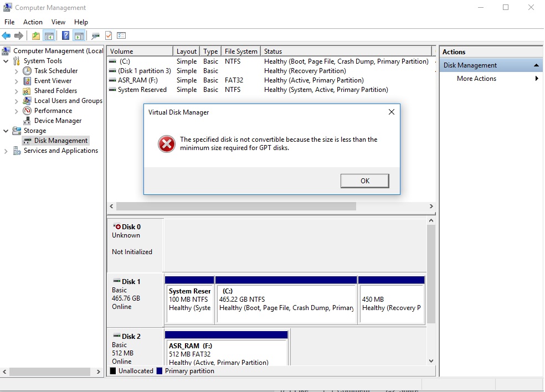
Task: Select the (Disk 1 partition 3) row
Action: (x=271, y=71)
